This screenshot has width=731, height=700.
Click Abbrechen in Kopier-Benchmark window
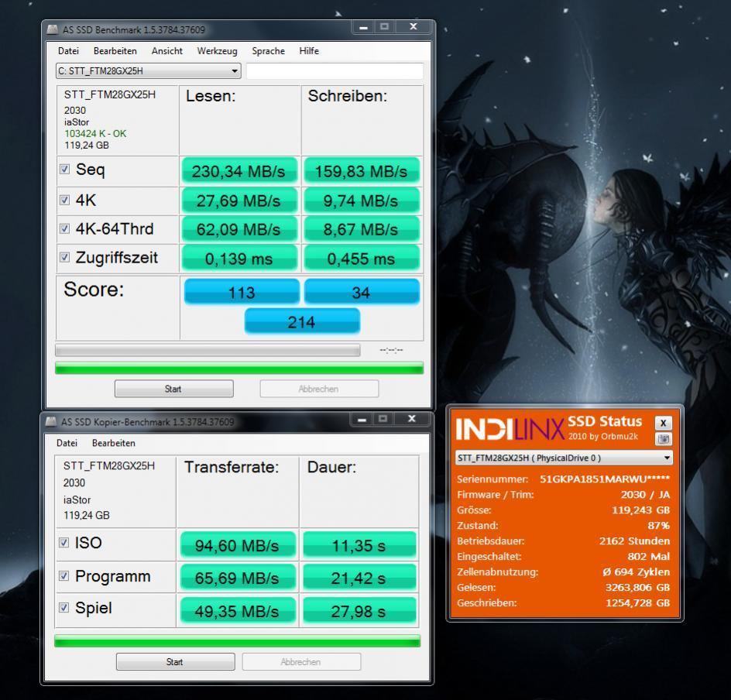(x=301, y=662)
